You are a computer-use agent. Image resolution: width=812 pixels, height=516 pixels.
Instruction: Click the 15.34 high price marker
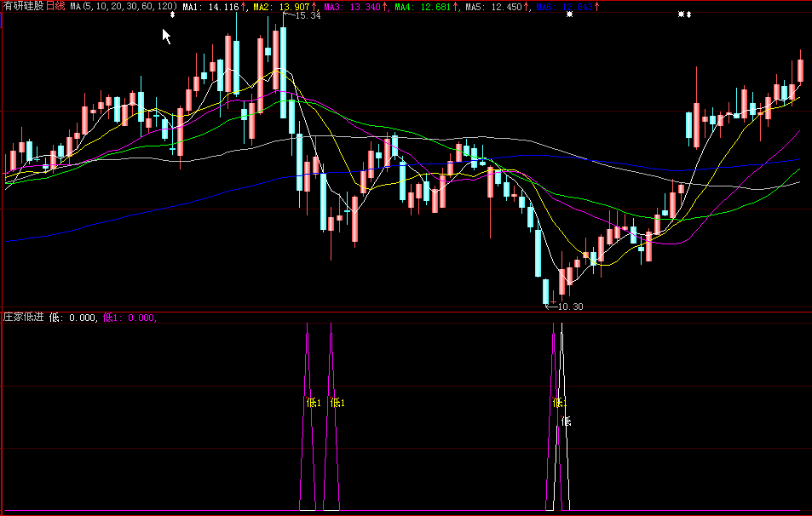307,16
